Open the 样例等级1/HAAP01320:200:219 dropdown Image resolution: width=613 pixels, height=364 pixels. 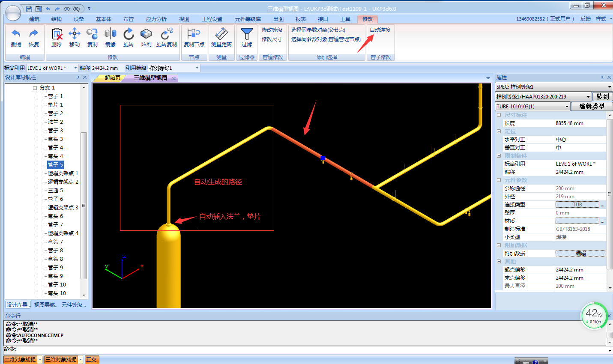tap(588, 97)
